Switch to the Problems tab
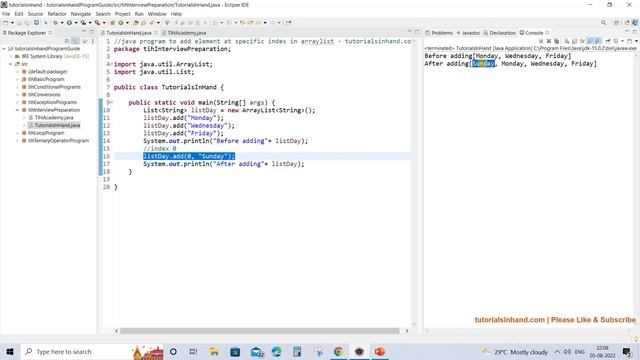 [439, 33]
